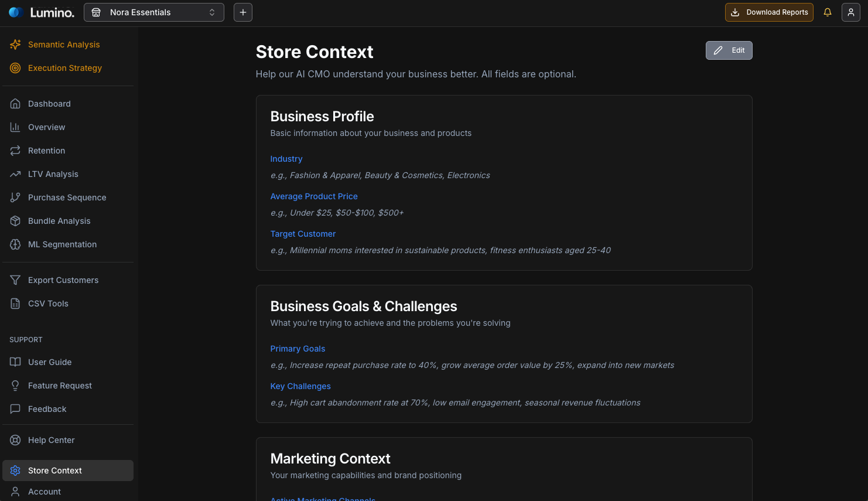
Task: Select the Execution Strategy target icon
Action: [x=15, y=68]
